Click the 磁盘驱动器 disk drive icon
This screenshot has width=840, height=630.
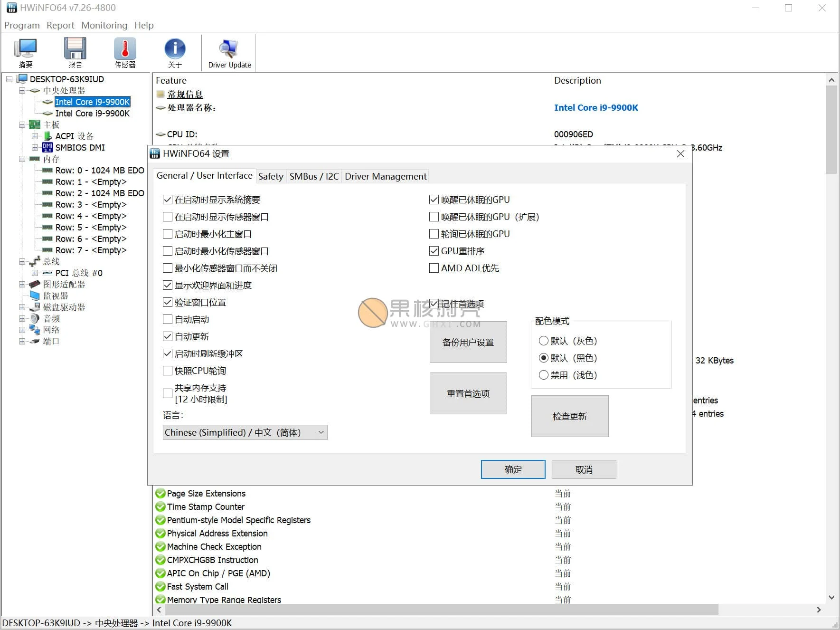(x=35, y=307)
